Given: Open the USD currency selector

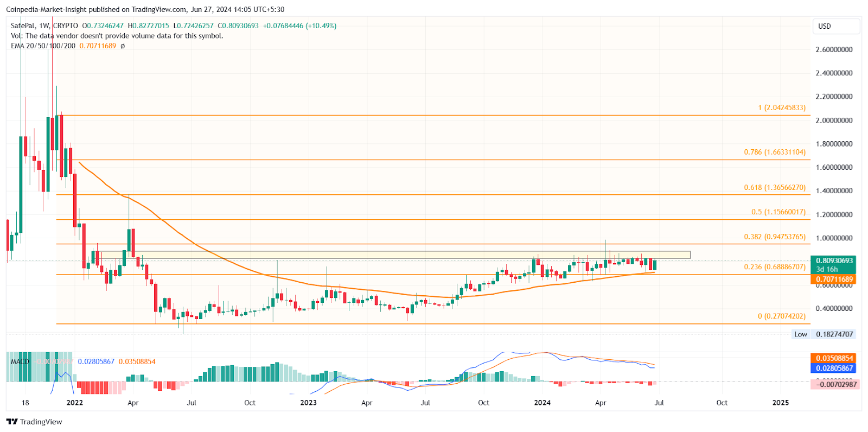Looking at the screenshot, I should coord(836,26).
